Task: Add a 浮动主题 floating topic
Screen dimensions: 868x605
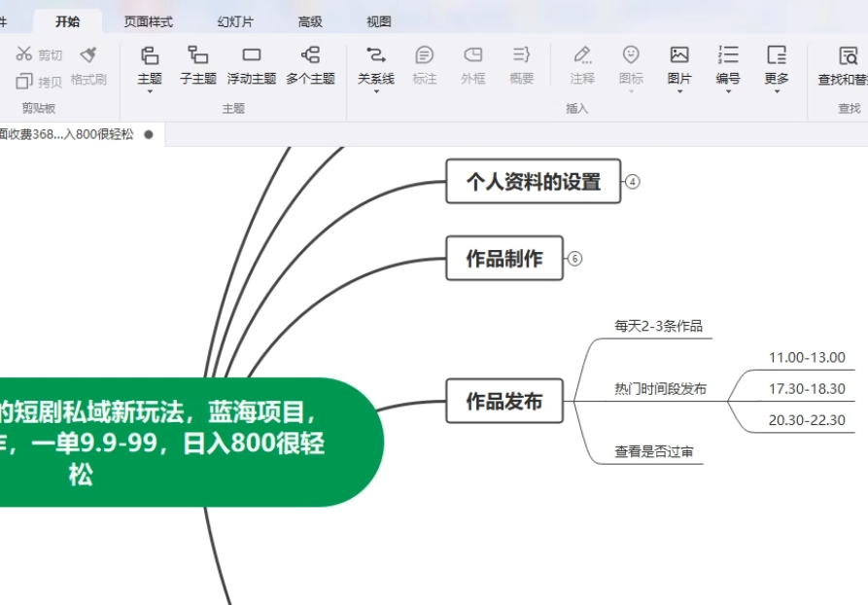Action: [x=252, y=56]
